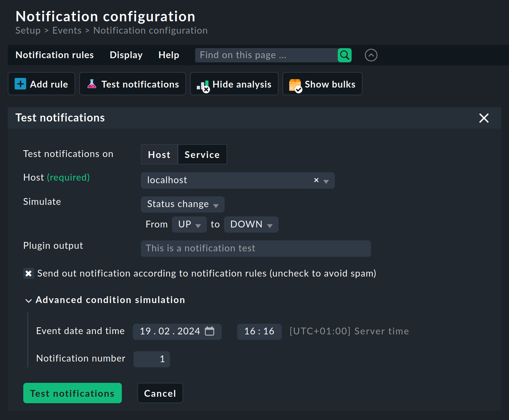Click the event date field 19.02.2024
This screenshot has height=420, width=509.
(x=177, y=331)
